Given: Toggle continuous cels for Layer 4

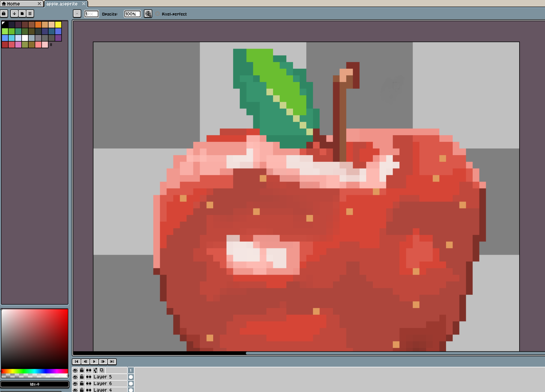Looking at the screenshot, I should (88, 390).
